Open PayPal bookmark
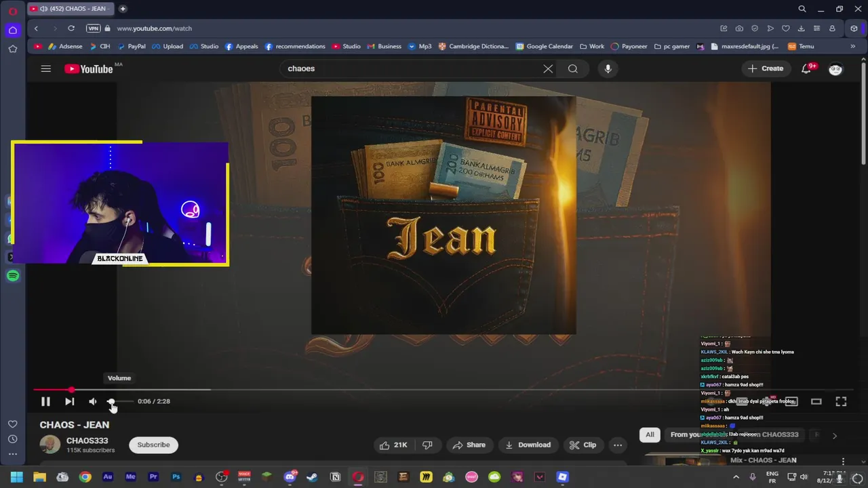868x488 pixels. (132, 47)
